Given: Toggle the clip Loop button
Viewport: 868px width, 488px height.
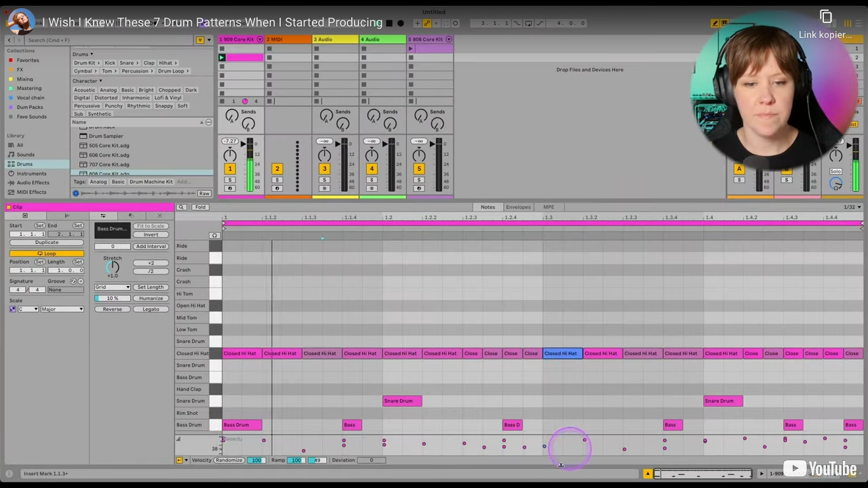Looking at the screenshot, I should [x=47, y=253].
